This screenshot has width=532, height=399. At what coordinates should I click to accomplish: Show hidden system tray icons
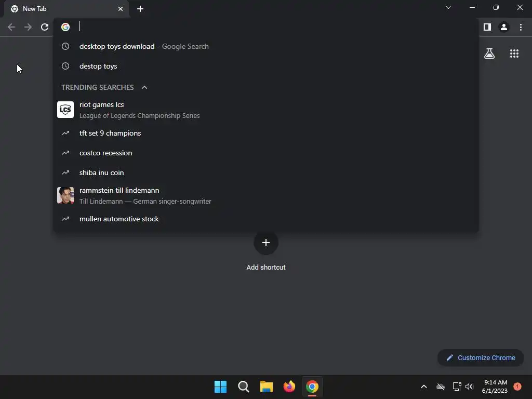click(424, 387)
